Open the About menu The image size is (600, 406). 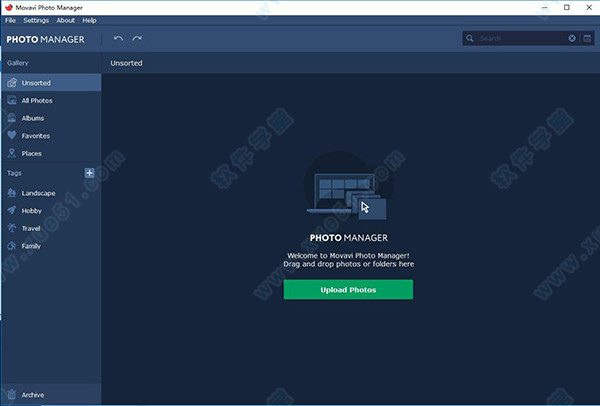click(65, 20)
